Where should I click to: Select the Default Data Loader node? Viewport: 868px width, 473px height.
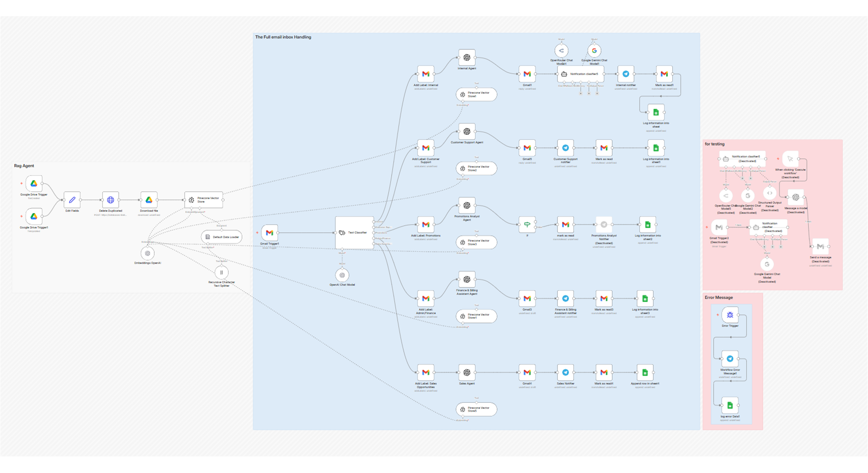(x=221, y=236)
